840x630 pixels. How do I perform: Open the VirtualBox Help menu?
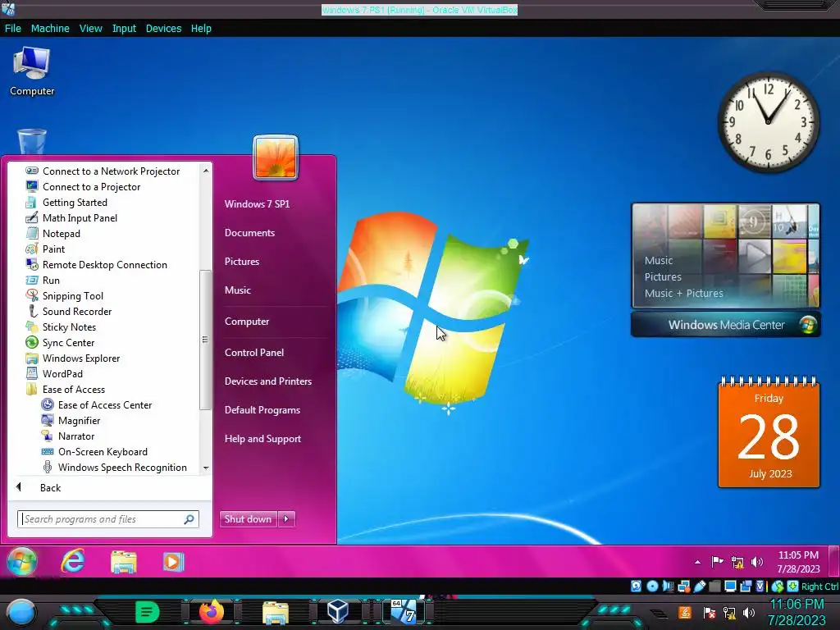coord(201,29)
